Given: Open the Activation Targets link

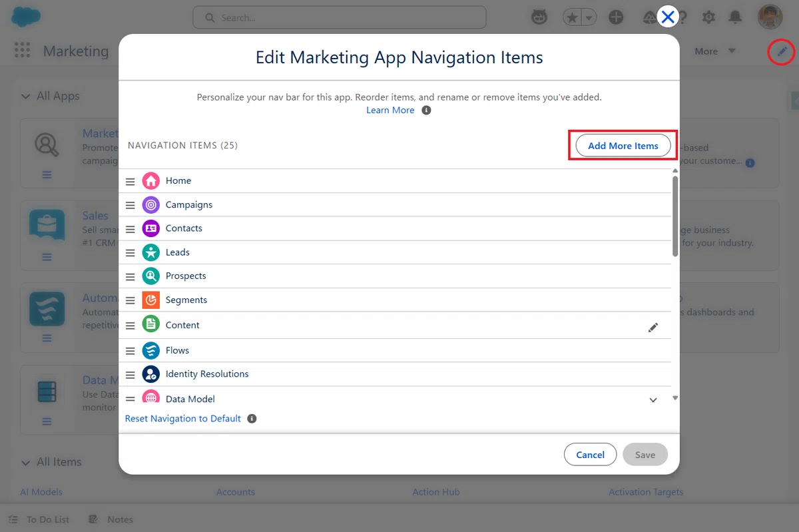Looking at the screenshot, I should [646, 492].
